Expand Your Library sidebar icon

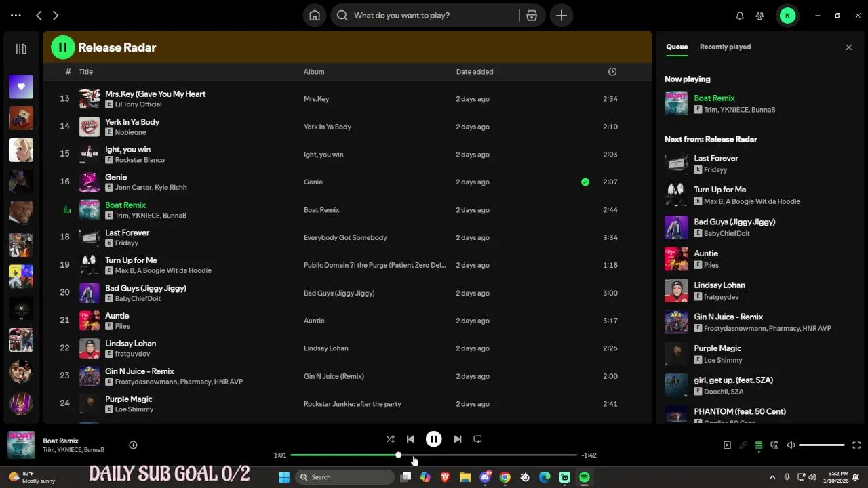coord(21,49)
